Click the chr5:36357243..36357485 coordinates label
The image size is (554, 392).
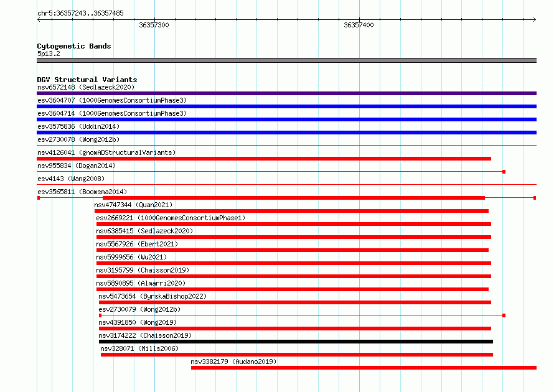pyautogui.click(x=80, y=13)
